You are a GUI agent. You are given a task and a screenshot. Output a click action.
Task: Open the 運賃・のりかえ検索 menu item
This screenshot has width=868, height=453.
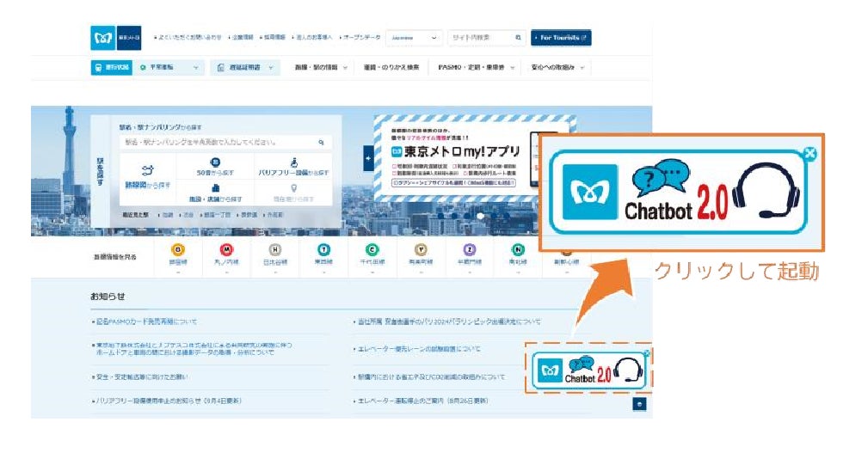[x=391, y=68]
